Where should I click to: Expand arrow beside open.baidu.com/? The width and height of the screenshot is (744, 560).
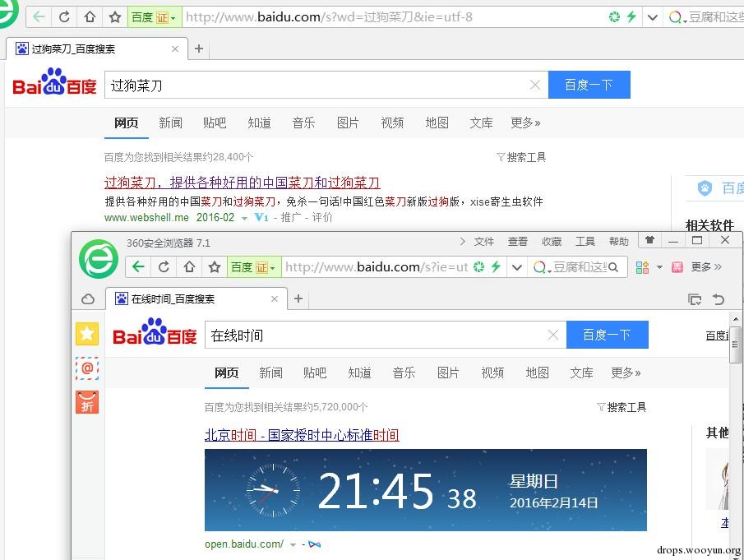(x=293, y=545)
